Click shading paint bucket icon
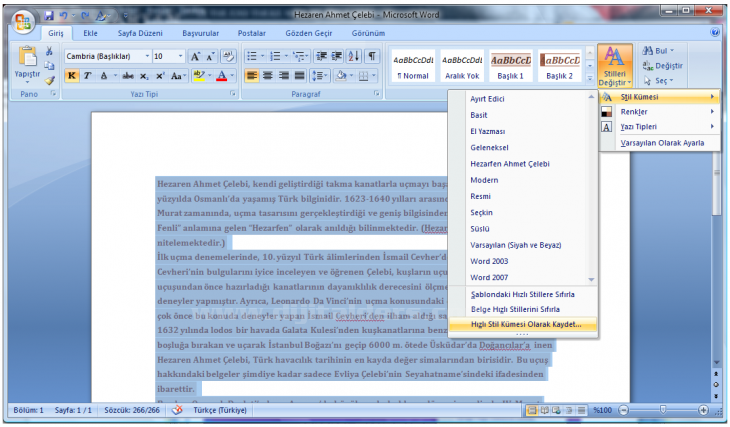The height and width of the screenshot is (427, 730). (341, 75)
